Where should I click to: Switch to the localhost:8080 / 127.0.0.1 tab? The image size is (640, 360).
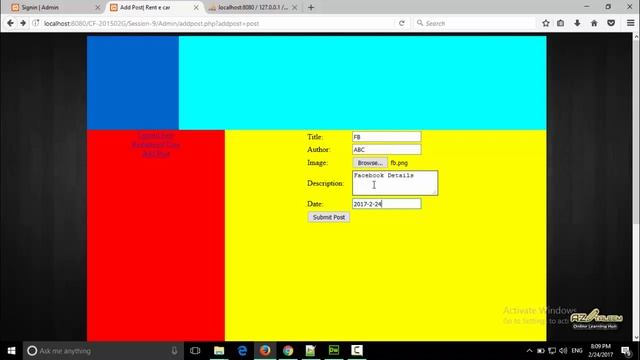click(x=252, y=7)
